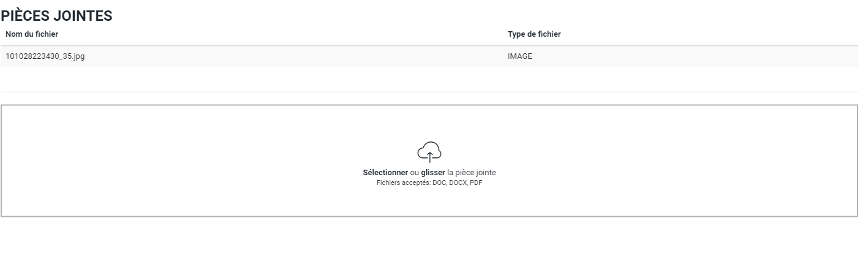Click "PDF" in the accepted formats
This screenshot has width=868, height=275.
pyautogui.click(x=476, y=183)
